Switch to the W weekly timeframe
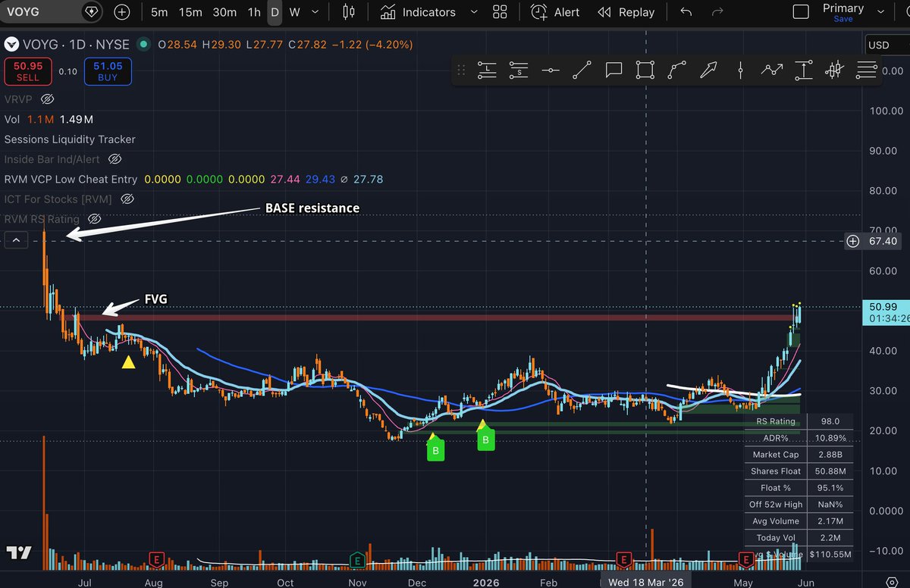The height and width of the screenshot is (588, 910). coord(294,12)
